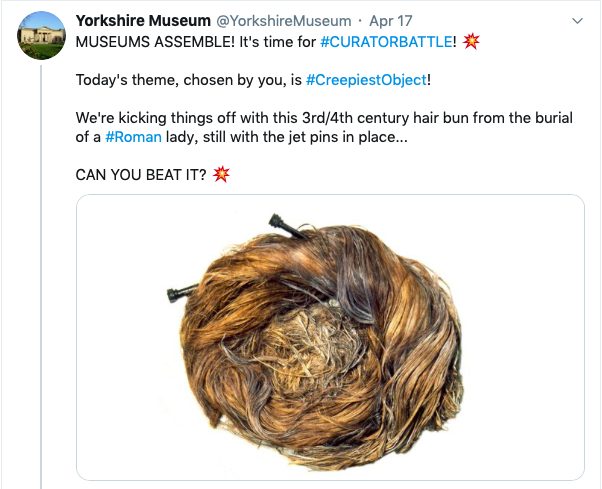Select the #Roman hashtag link
This screenshot has width=602, height=489.
tap(133, 137)
